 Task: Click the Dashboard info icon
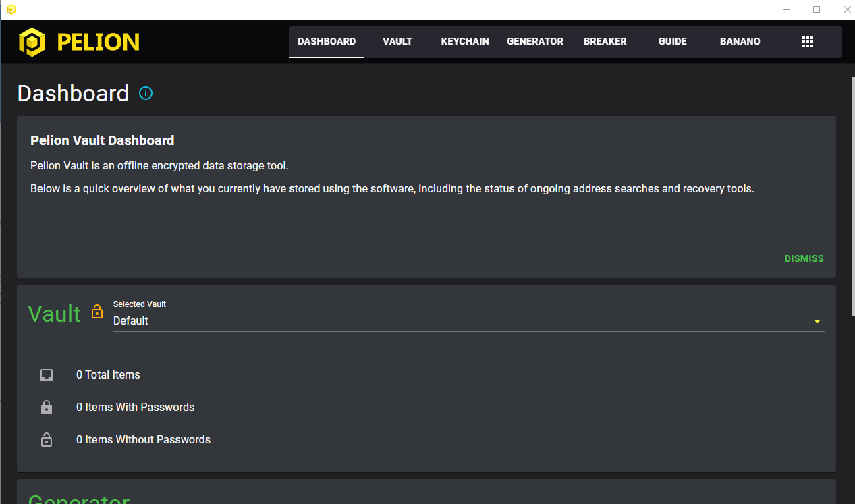[146, 93]
